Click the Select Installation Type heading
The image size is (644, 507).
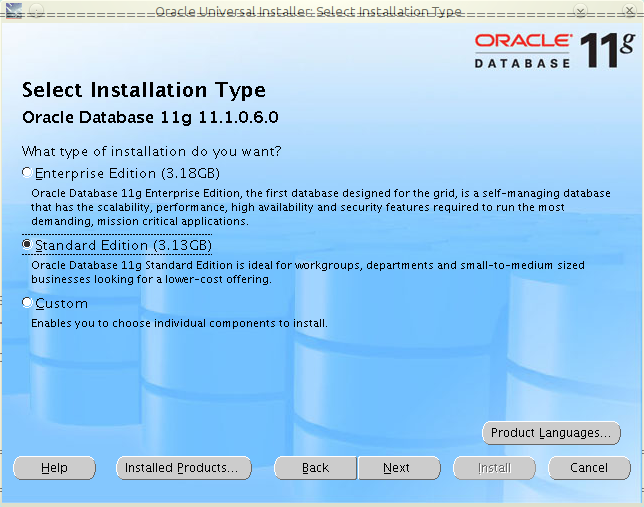point(144,90)
